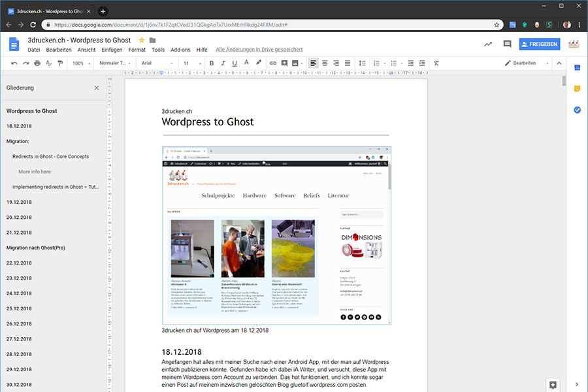The image size is (588, 392).
Task: Open the font size 11 dropdown
Action: [192, 63]
